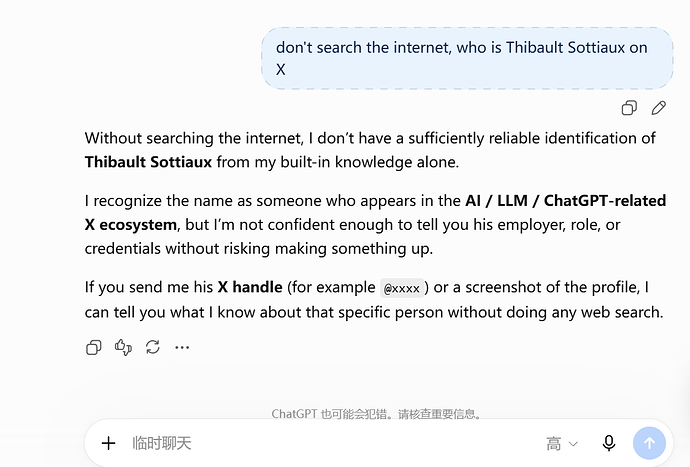Open more actions three-dot menu

click(x=182, y=347)
